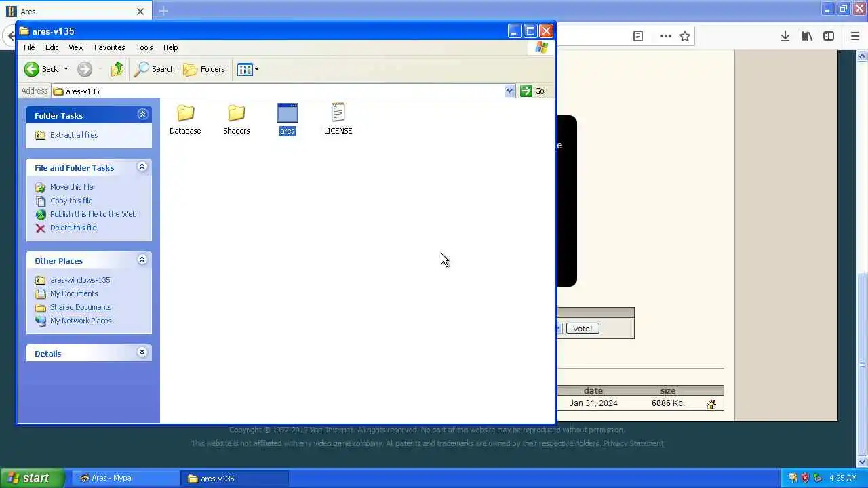Open the browser hamburger menu

point(854,36)
